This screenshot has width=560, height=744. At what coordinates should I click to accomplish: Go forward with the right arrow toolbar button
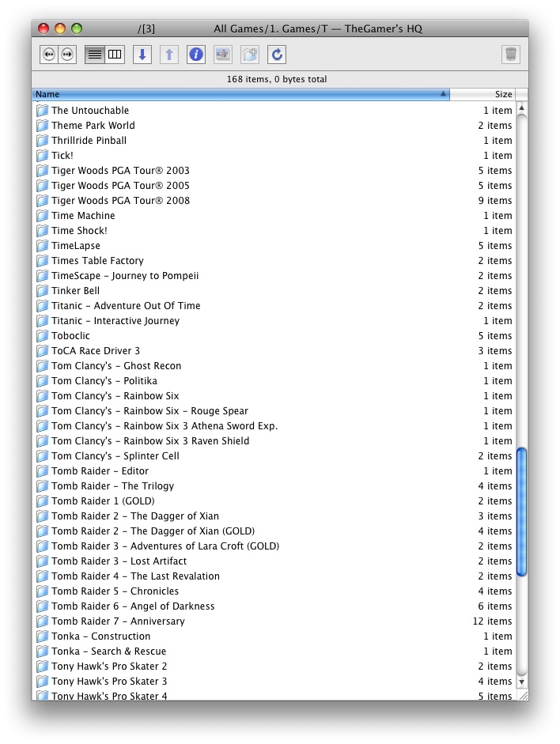[x=67, y=55]
